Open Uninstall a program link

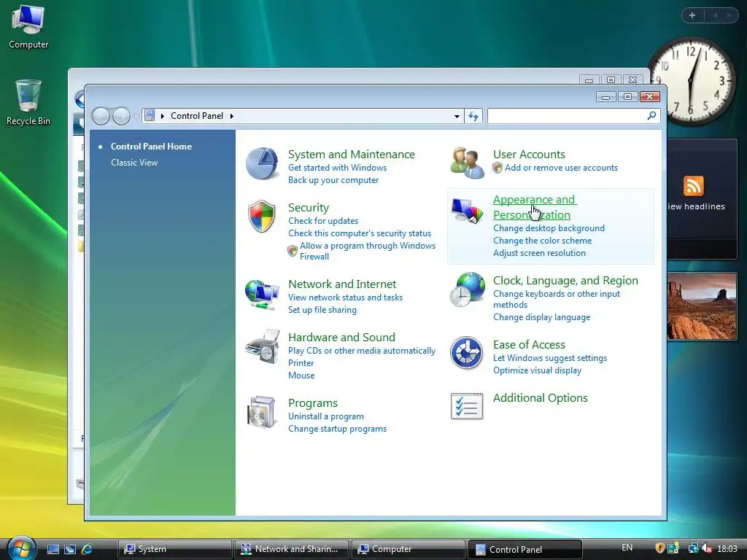coord(326,416)
